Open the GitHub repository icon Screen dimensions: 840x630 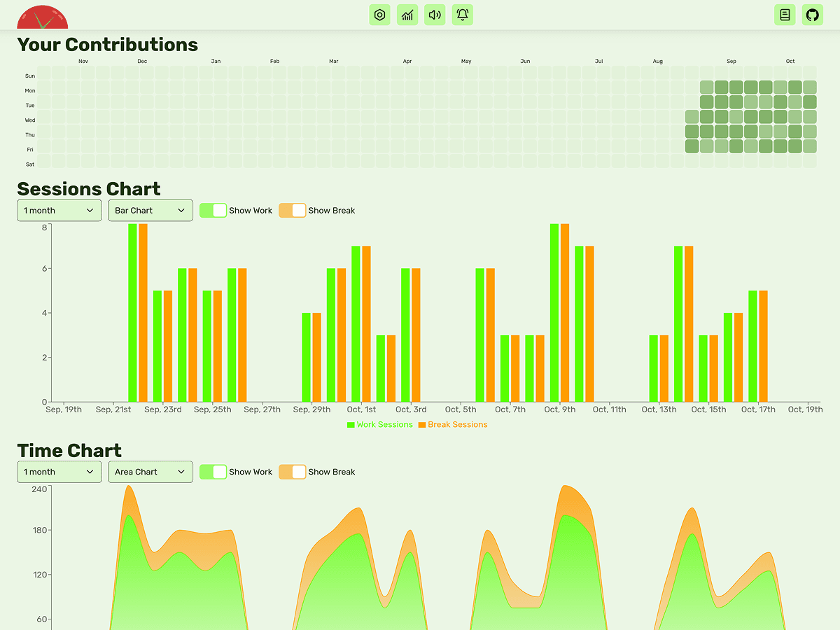(x=812, y=15)
